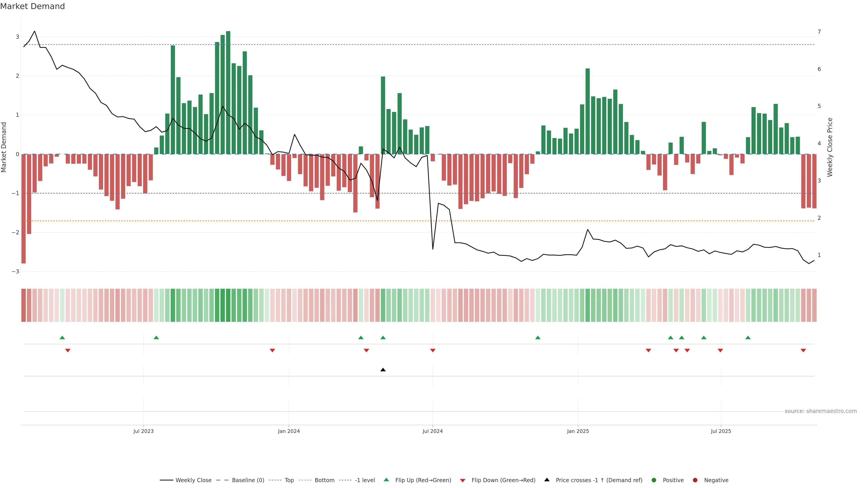Click the deepest red bar at far left

pyautogui.click(x=24, y=209)
